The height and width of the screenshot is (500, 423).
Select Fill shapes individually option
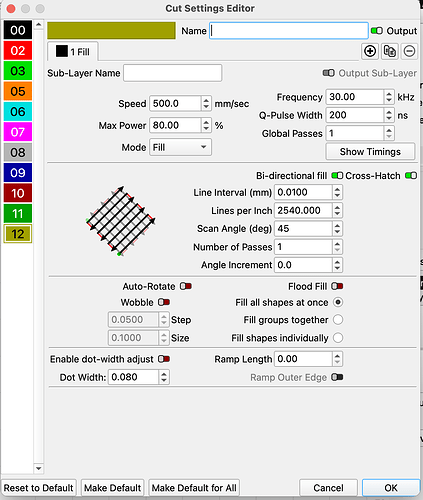click(x=338, y=338)
